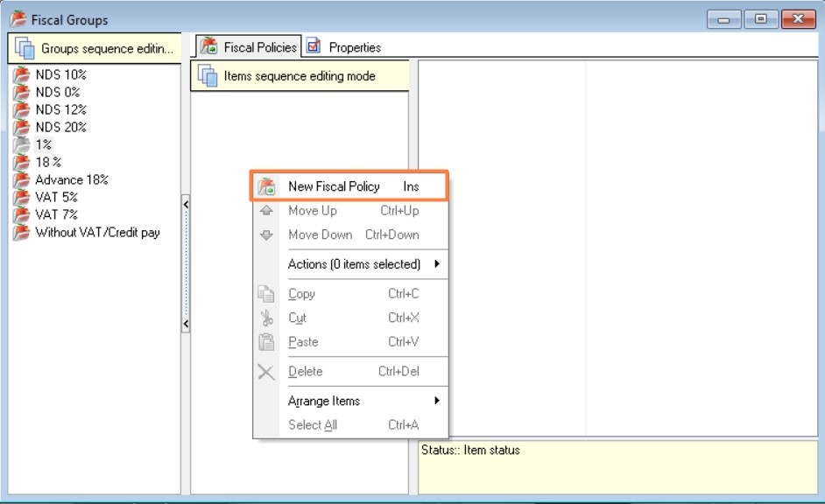Select the 18 % group in list
Viewport: 825px width, 504px height.
(48, 162)
